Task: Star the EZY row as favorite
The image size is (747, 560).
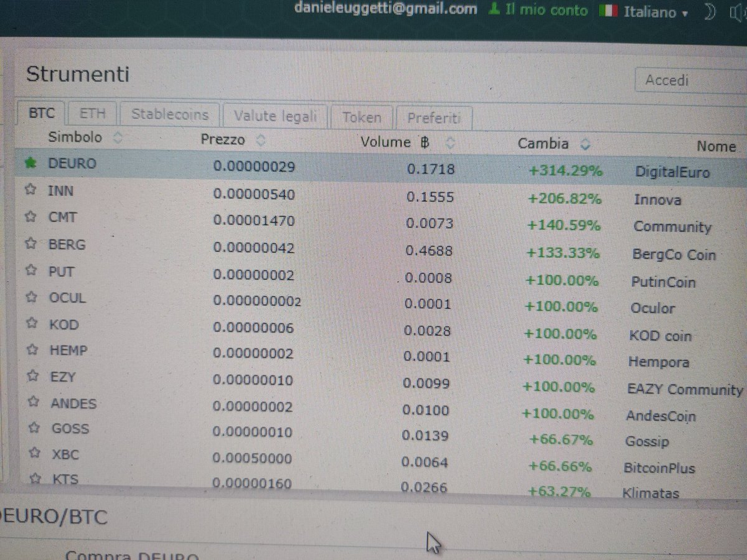Action: 32,376
